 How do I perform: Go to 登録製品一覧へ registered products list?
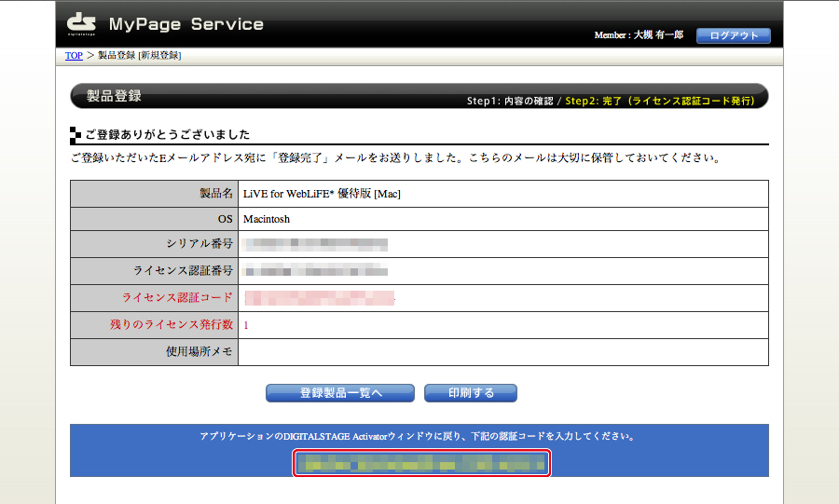(x=340, y=393)
